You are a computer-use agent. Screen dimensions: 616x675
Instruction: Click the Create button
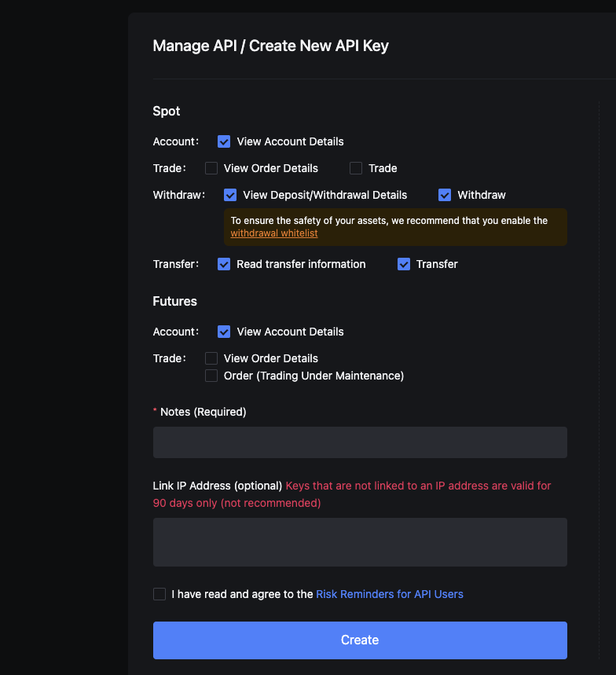360,640
